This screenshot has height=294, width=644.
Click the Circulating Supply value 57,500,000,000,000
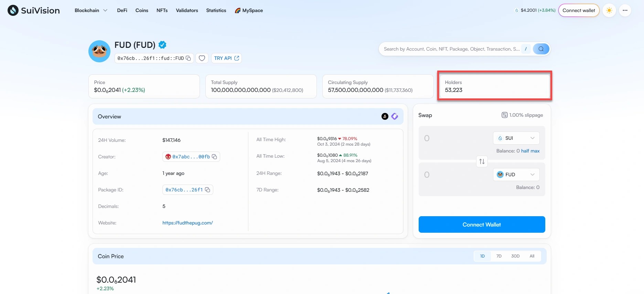coord(355,90)
